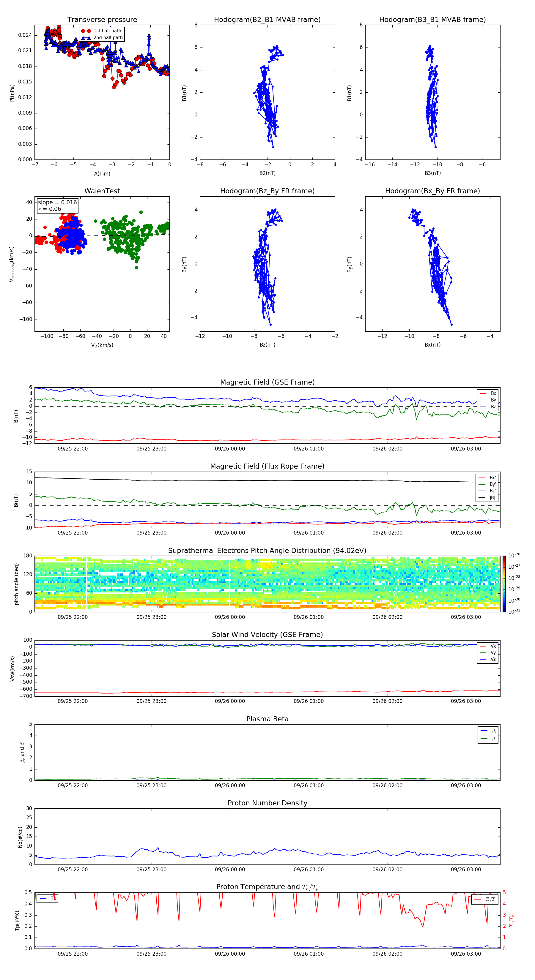Click the pitch angle colorbar scale
535x980 pixels.
pos(504,584)
